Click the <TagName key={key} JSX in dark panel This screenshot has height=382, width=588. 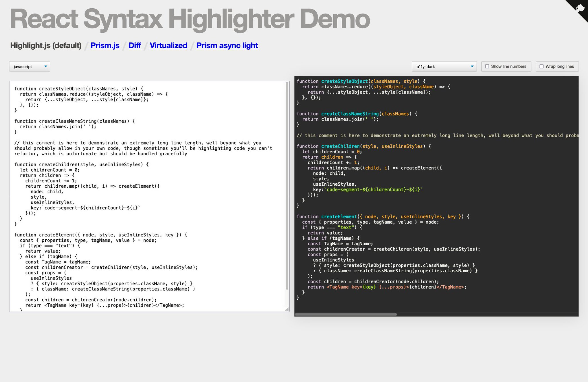(351, 287)
